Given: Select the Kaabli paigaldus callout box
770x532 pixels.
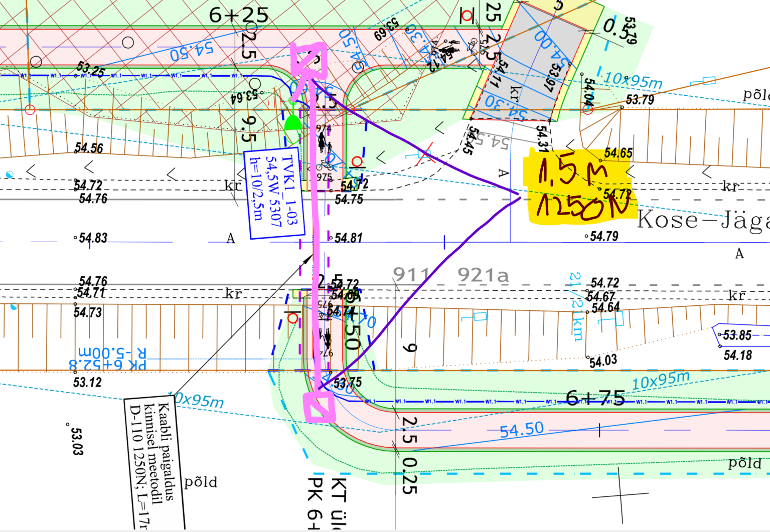Looking at the screenshot, I should coord(156,461).
